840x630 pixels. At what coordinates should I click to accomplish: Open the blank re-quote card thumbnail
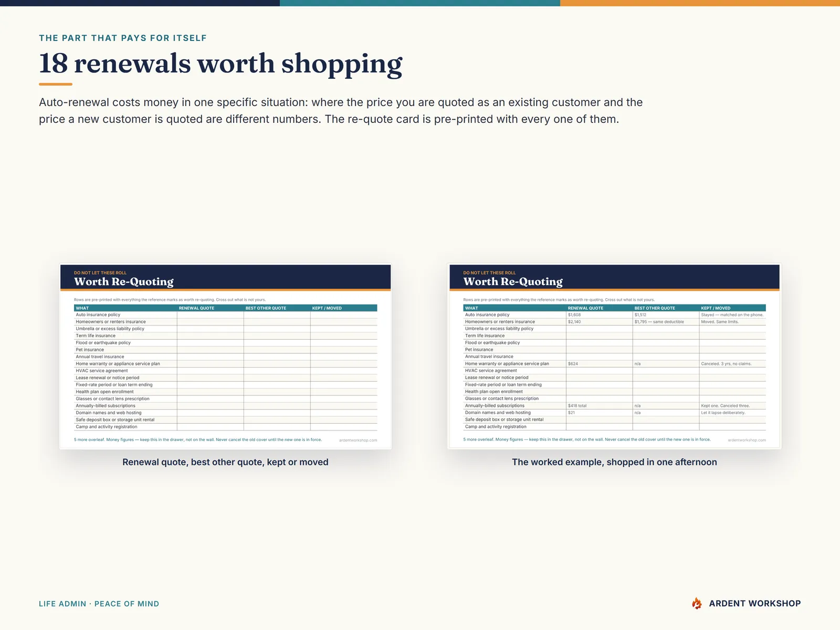click(x=225, y=356)
